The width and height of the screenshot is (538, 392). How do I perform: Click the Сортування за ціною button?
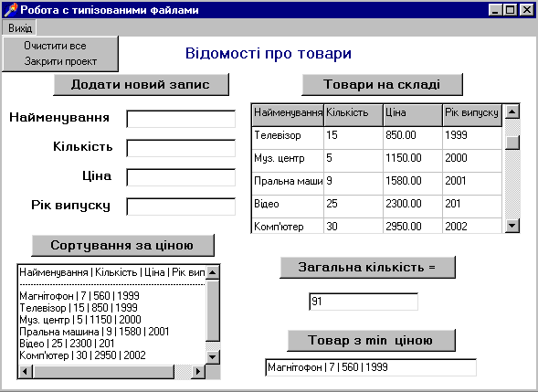click(x=122, y=245)
